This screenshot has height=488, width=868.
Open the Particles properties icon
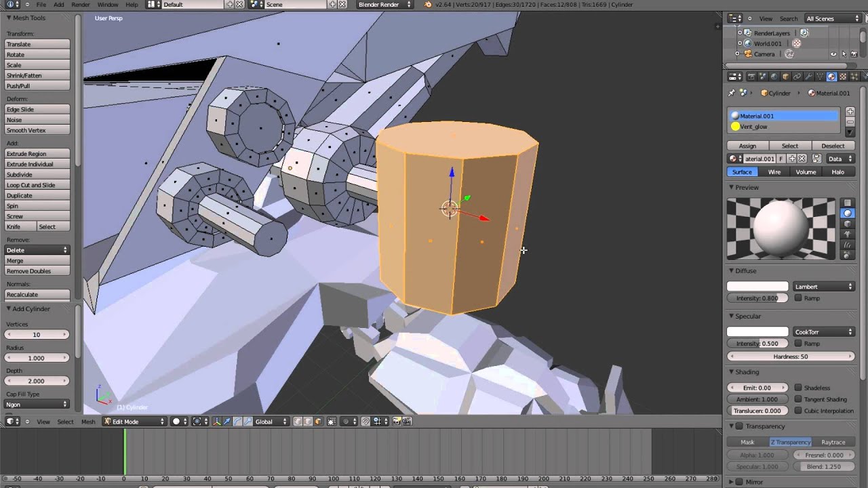[854, 77]
